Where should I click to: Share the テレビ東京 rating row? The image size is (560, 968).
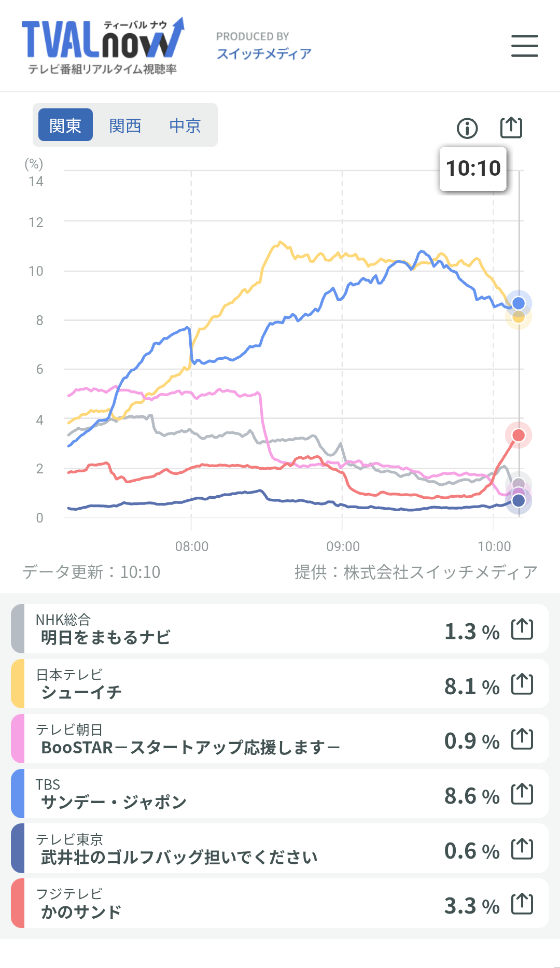[522, 849]
